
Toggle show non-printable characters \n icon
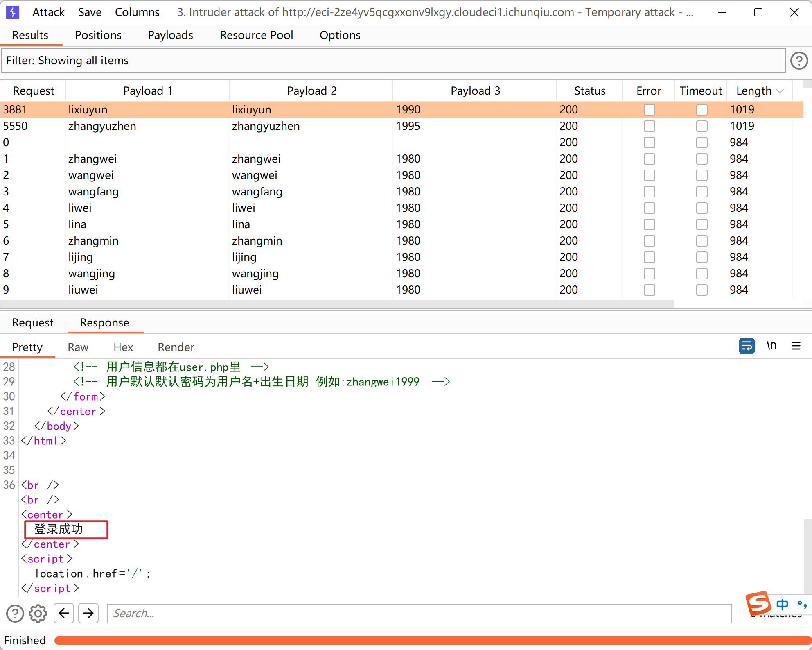pyautogui.click(x=771, y=346)
